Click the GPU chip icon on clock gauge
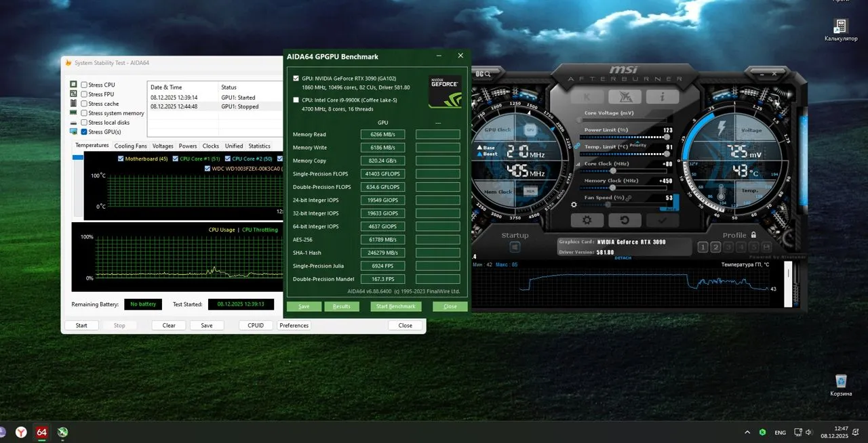Screen dimensions: 868x443 point(530,129)
